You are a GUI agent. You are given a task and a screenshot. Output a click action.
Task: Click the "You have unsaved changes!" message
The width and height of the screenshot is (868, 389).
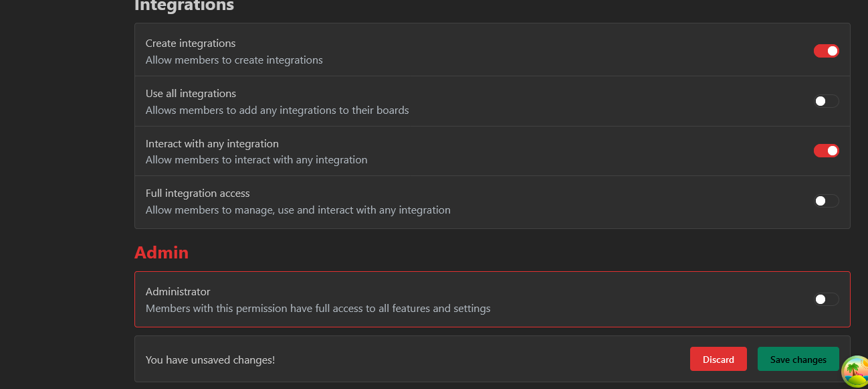pos(210,360)
